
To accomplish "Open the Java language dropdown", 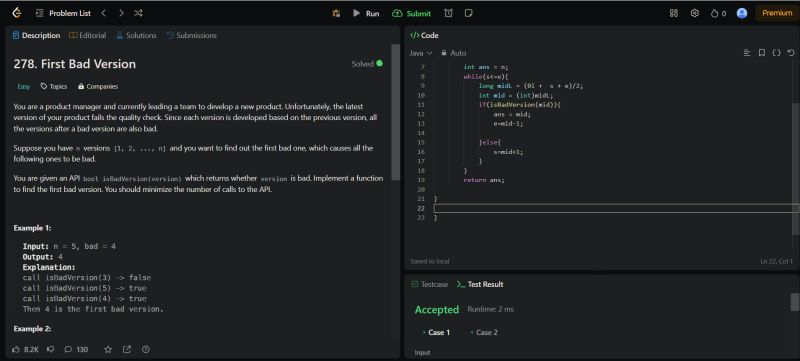I will 421,53.
